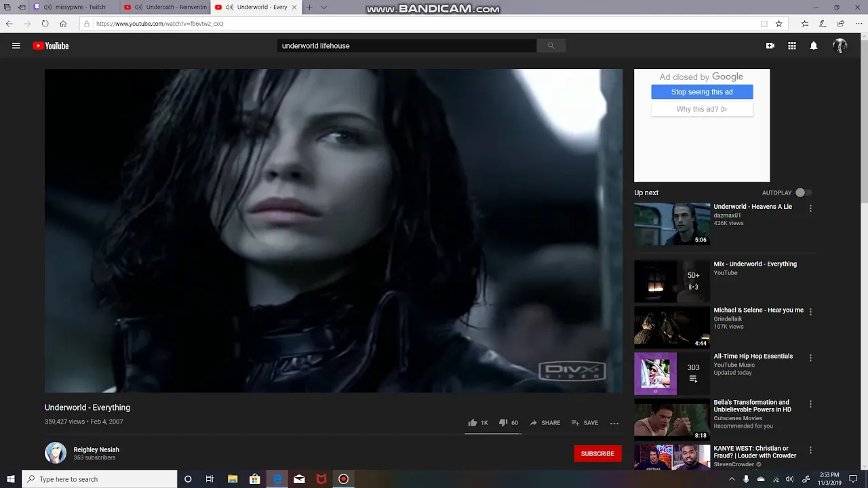
Task: Open more actions ellipsis under video
Action: point(614,423)
